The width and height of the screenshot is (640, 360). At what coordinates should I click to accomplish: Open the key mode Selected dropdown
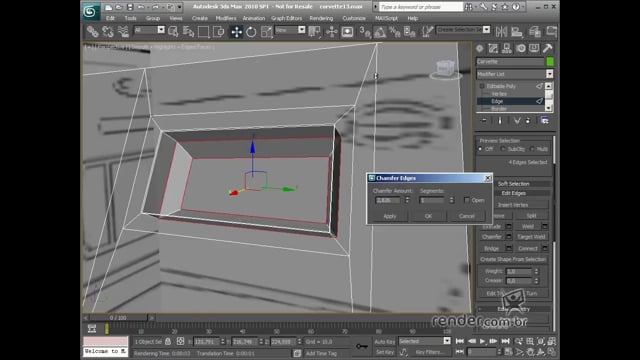[447, 341]
